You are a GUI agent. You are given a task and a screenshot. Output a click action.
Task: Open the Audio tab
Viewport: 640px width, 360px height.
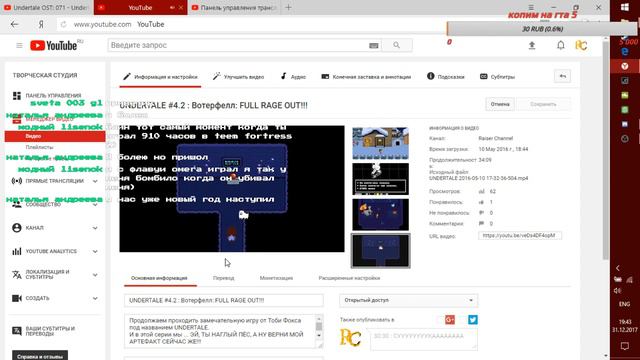293,77
